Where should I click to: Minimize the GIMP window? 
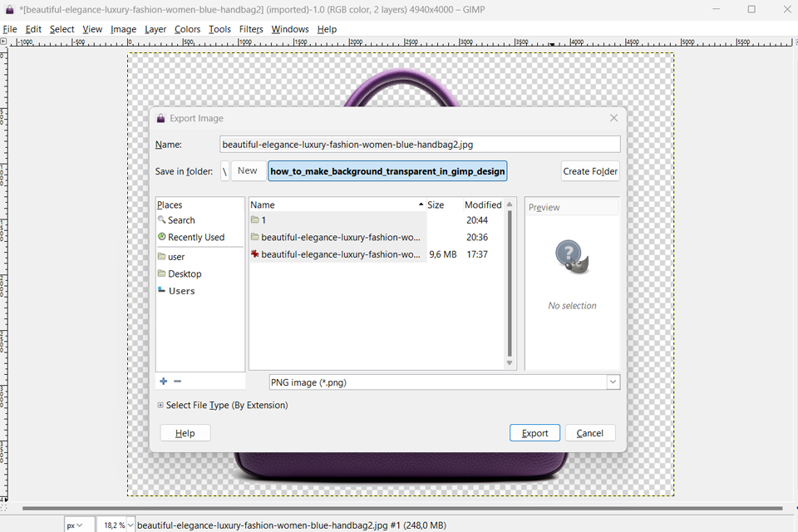716,9
